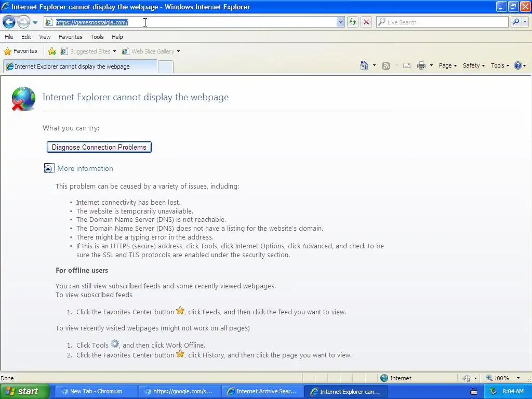Expand the zoom level dropdown arrow
Image resolution: width=532 pixels, height=399 pixels.
(518, 378)
